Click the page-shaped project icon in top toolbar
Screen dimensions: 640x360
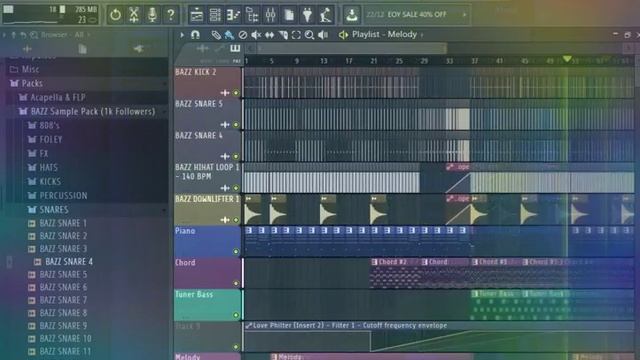coord(289,15)
